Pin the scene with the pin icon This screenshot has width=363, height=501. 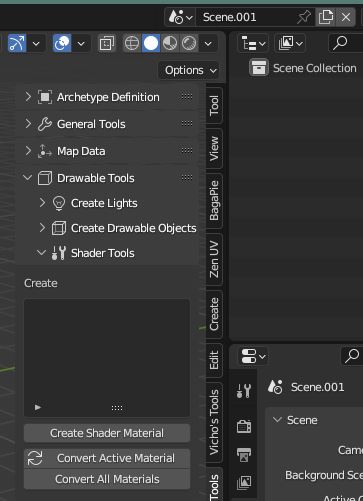coord(304,17)
